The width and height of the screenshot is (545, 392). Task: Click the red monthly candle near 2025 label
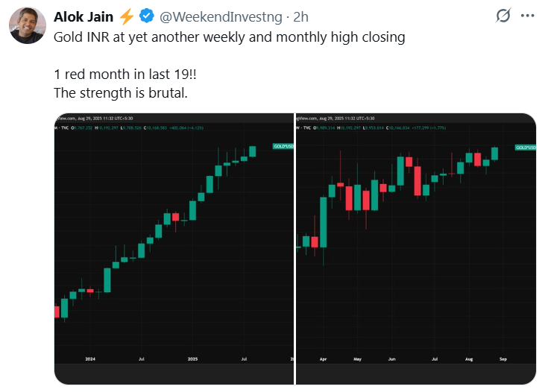(x=175, y=218)
